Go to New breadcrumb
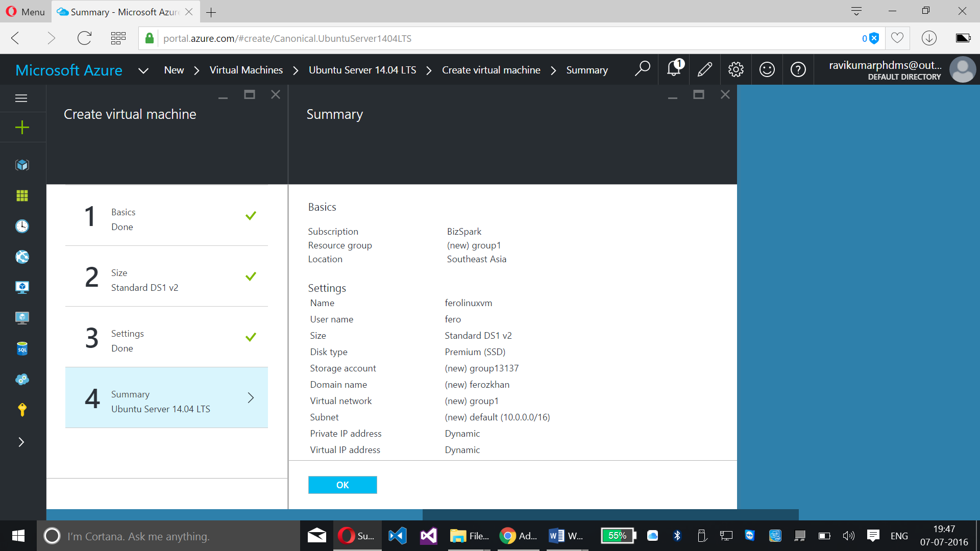 [x=174, y=70]
